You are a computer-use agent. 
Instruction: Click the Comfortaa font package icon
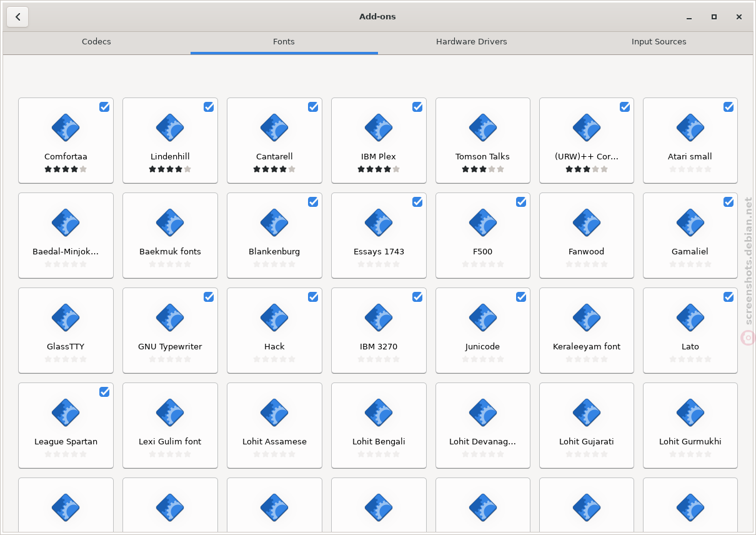coord(66,128)
